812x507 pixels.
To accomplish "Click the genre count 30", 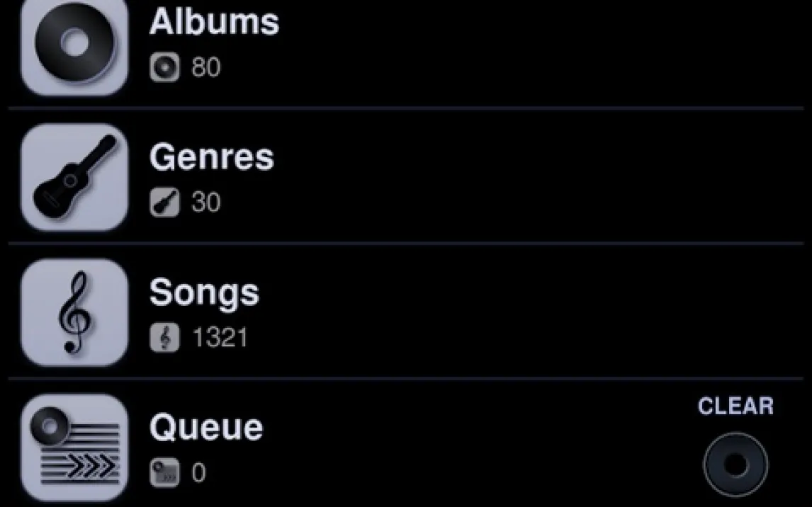I will [205, 203].
